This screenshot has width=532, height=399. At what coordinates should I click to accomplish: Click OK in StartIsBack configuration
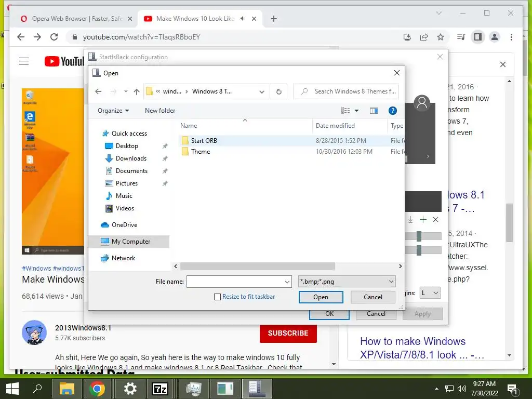click(329, 314)
